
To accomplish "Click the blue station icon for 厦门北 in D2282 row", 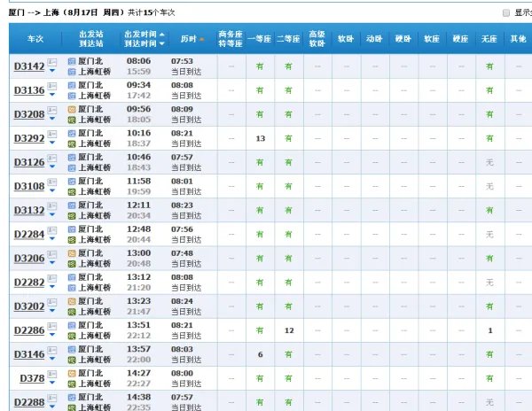I will pos(72,277).
